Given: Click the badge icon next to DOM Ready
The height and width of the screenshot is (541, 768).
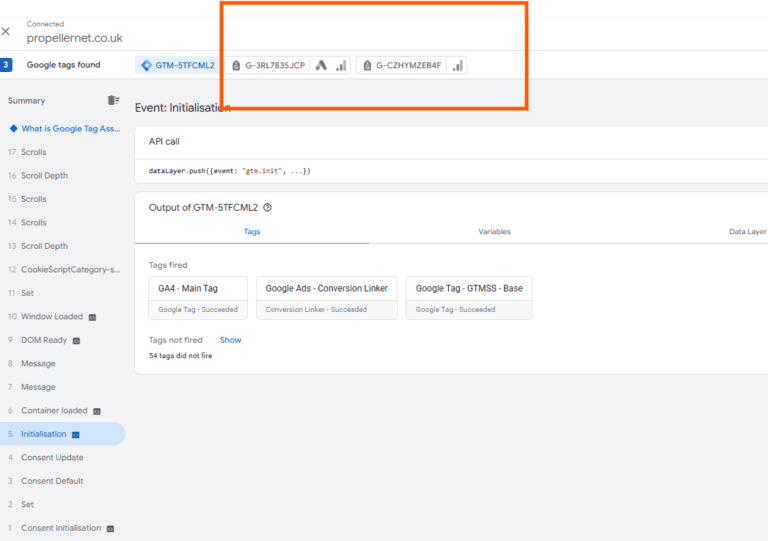Looking at the screenshot, I should [77, 341].
